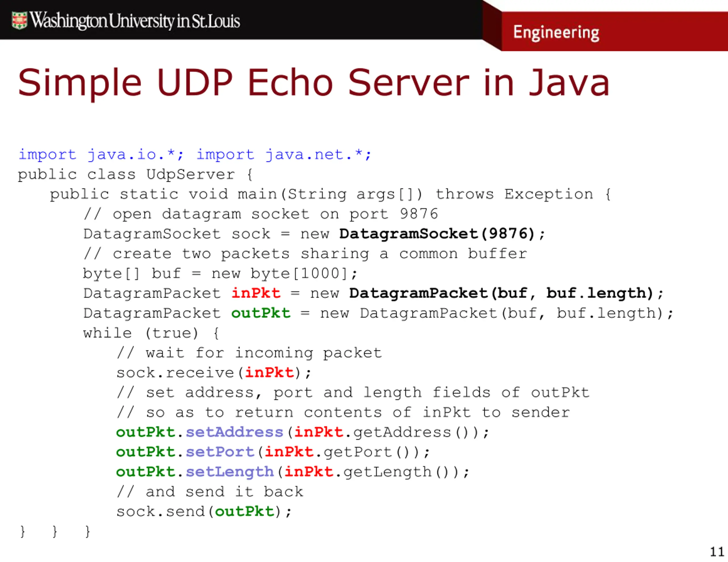Click getLength() call text
The image size is (728, 562).
pyautogui.click(x=401, y=472)
